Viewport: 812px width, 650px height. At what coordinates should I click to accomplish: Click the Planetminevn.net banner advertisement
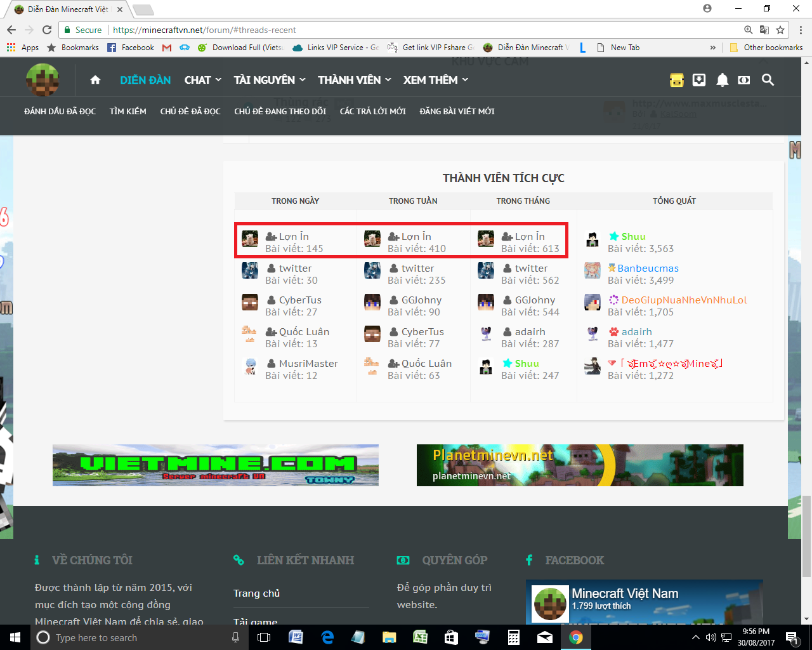[x=579, y=465]
